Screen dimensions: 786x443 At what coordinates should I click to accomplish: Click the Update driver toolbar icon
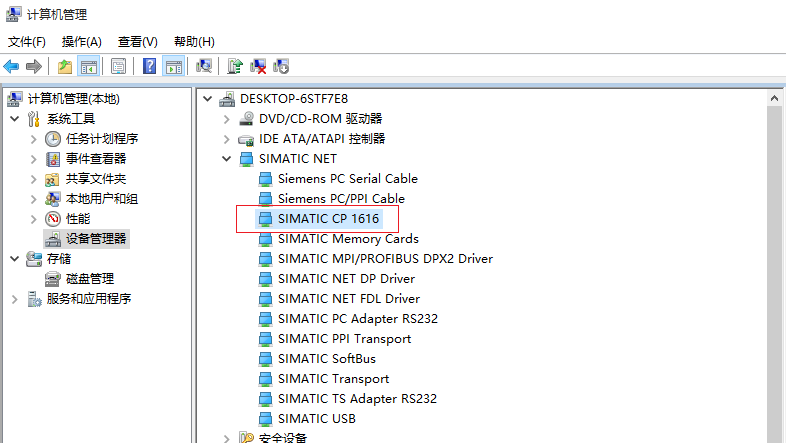coord(235,66)
